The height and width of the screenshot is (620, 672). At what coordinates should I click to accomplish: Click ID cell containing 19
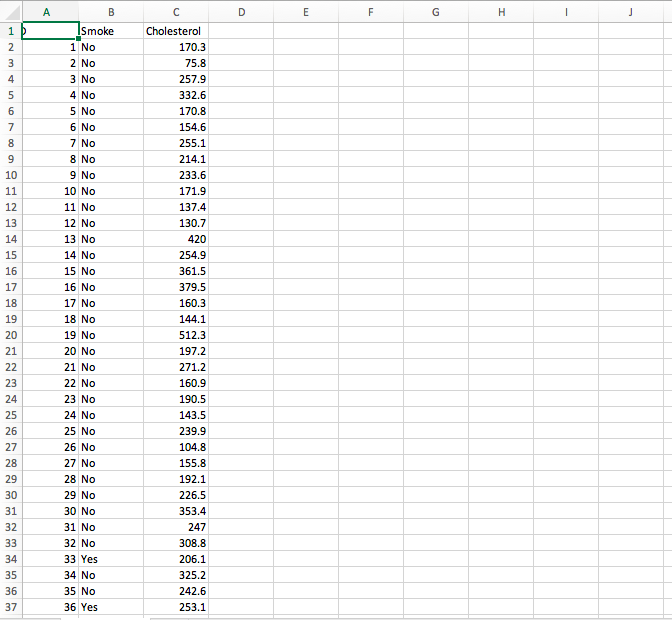pyautogui.click(x=50, y=335)
